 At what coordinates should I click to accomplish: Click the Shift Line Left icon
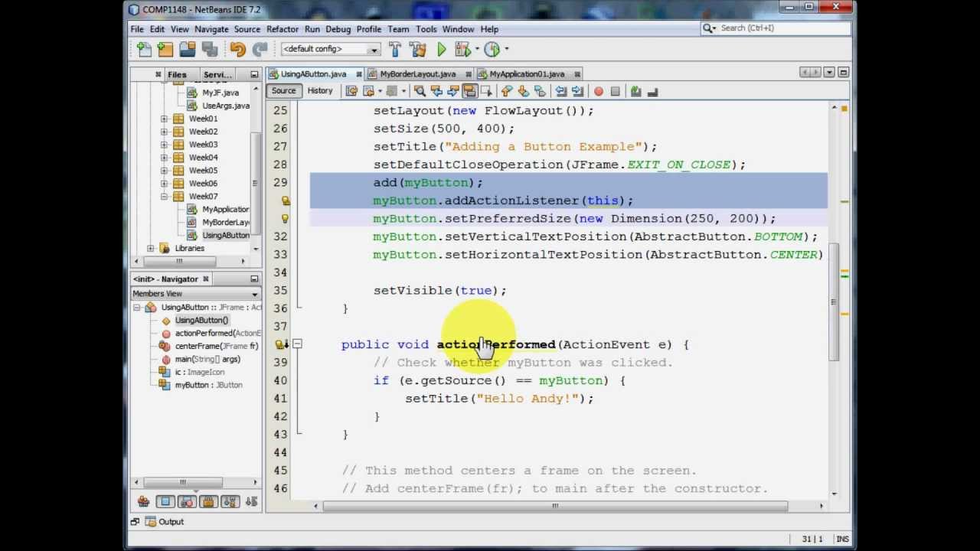pyautogui.click(x=560, y=92)
